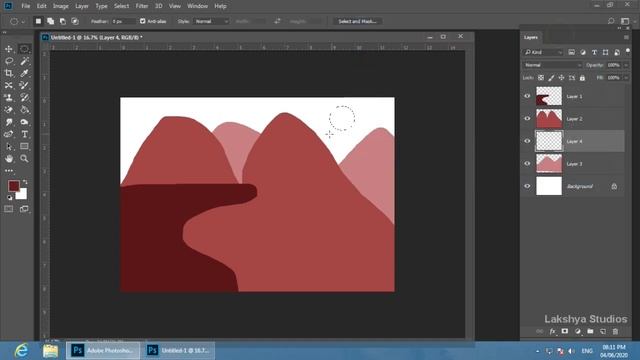Switch to the Layers tab

531,37
